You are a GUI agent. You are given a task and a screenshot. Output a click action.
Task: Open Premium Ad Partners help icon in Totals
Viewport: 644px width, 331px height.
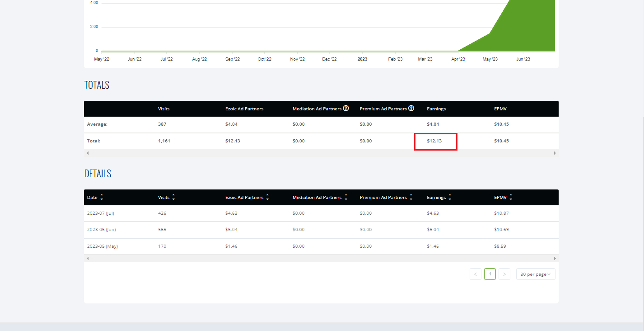tap(411, 109)
